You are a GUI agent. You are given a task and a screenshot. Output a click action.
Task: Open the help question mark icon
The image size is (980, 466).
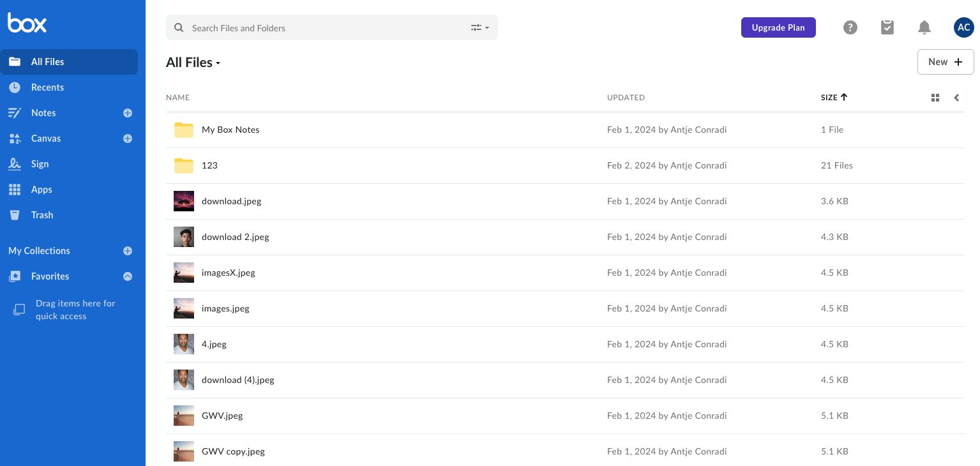click(850, 27)
